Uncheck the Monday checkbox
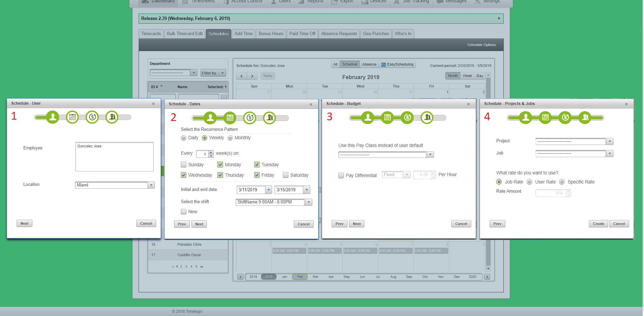The image size is (644, 316). pyautogui.click(x=220, y=165)
